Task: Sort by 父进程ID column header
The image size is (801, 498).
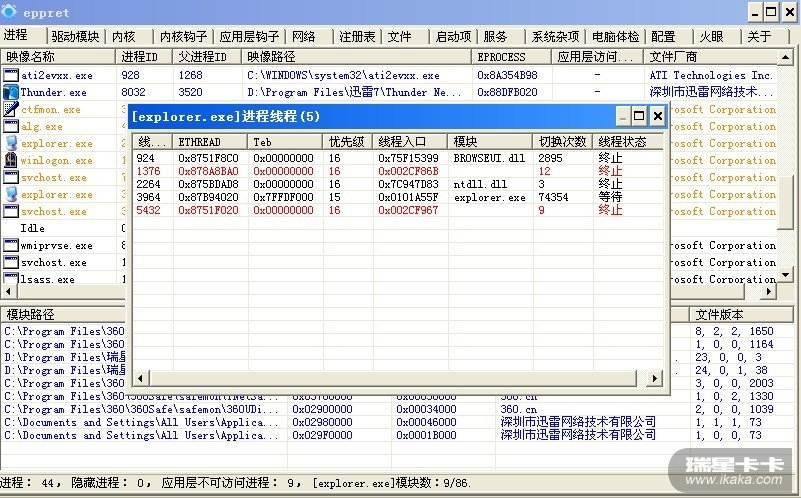Action: (206, 57)
